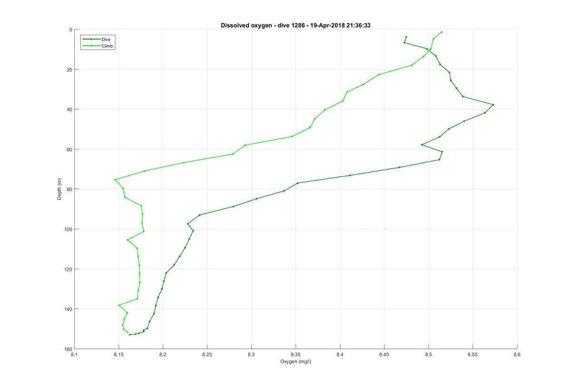Click x-axis tick label 8.5
571x392 pixels.
coord(428,354)
